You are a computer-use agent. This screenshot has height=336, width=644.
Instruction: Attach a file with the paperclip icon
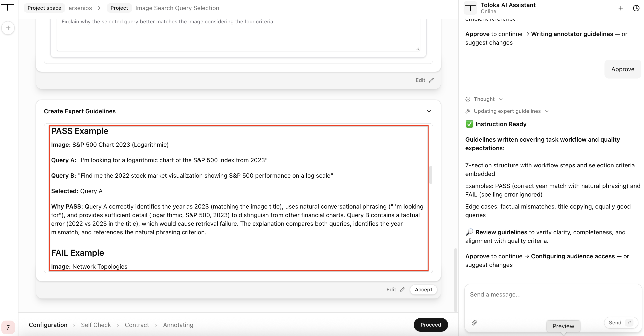[x=474, y=322]
